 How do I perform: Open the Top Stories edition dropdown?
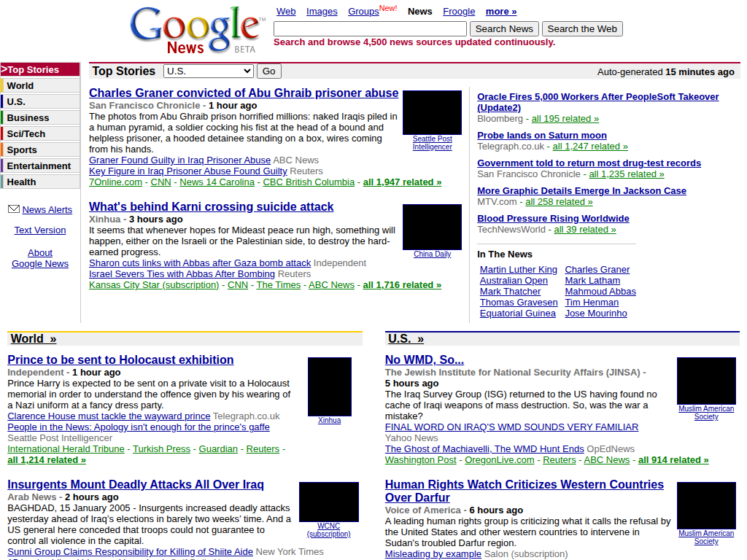pyautogui.click(x=208, y=71)
